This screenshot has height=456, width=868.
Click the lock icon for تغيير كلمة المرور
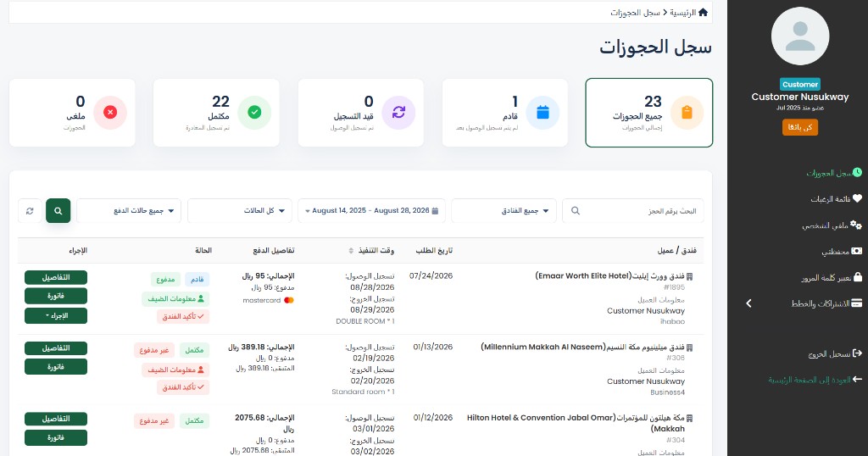pyautogui.click(x=858, y=276)
